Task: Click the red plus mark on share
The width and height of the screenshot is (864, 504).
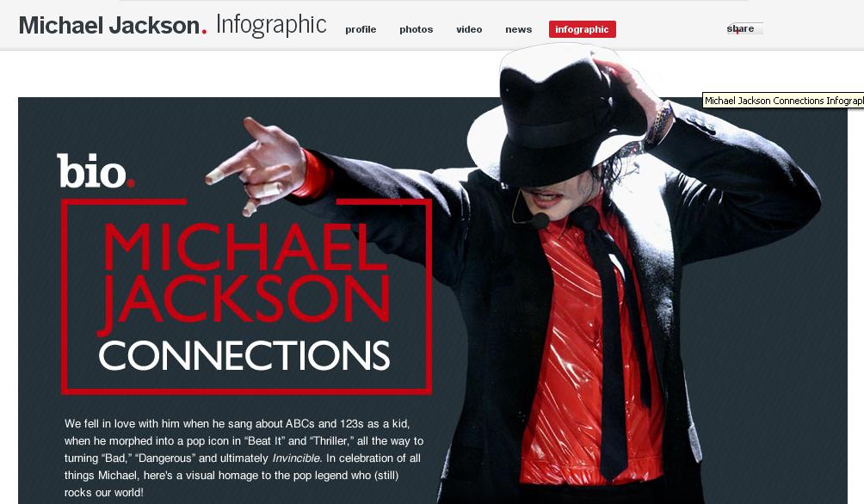Action: (736, 32)
